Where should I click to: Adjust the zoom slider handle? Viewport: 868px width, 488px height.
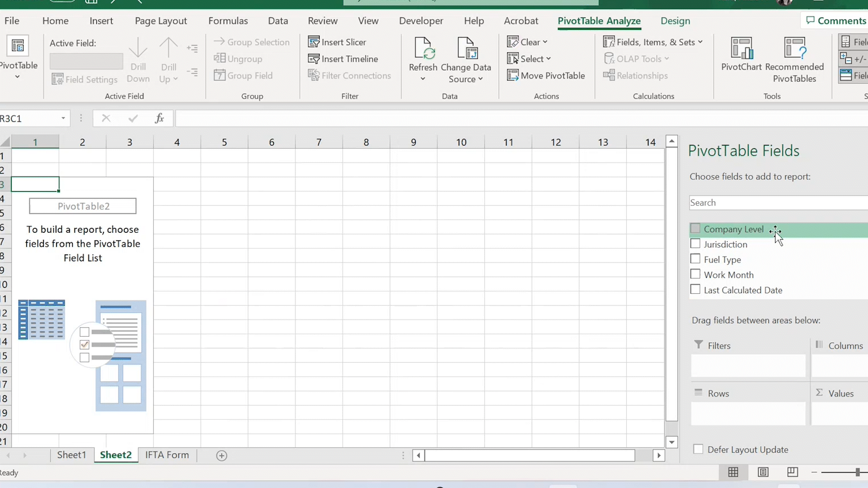click(858, 472)
